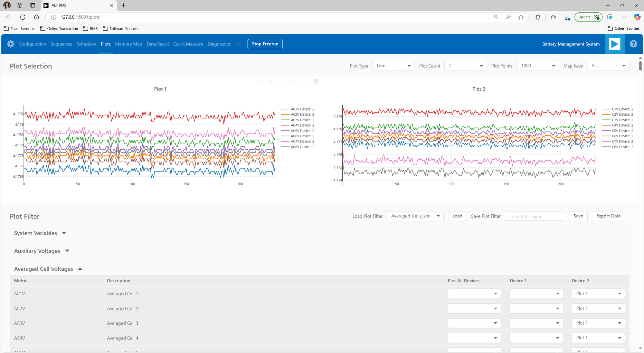644x353 pixels.
Task: Open a new browser tab
Action: [123, 5]
